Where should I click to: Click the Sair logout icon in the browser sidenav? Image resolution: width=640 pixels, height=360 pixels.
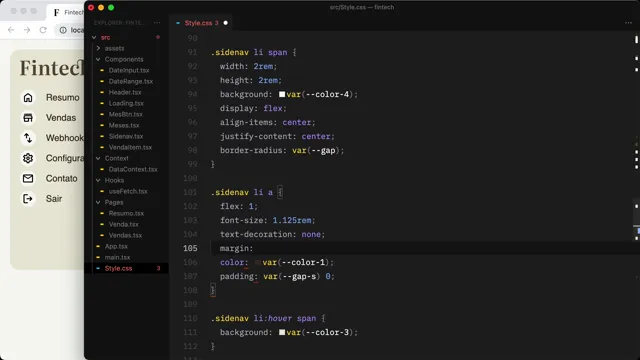[x=28, y=199]
